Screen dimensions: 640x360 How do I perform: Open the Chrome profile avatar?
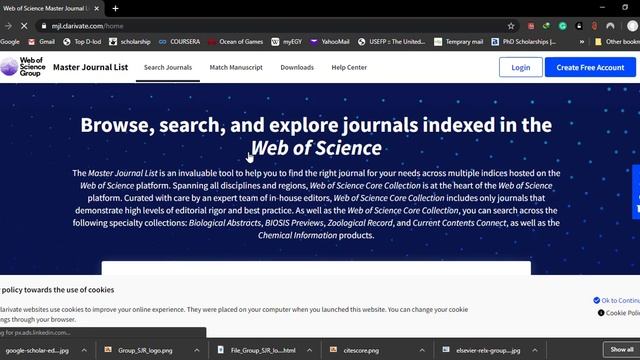tap(632, 26)
